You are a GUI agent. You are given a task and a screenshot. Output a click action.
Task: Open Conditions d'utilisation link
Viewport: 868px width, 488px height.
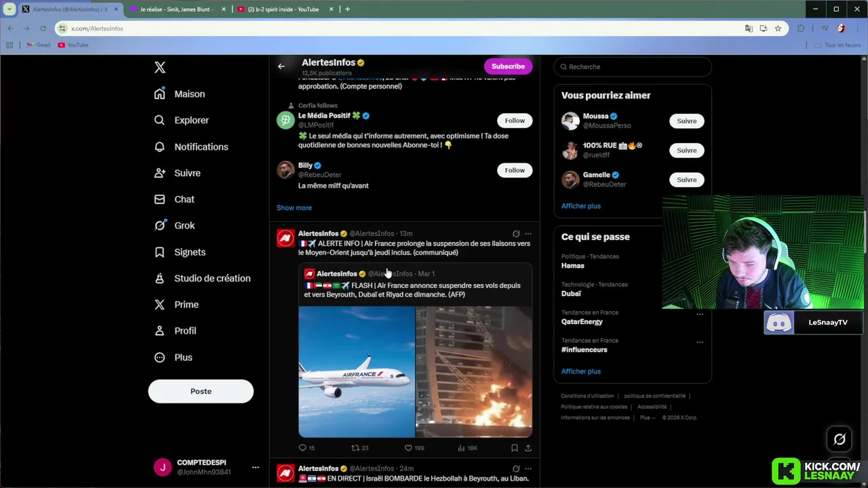(587, 396)
